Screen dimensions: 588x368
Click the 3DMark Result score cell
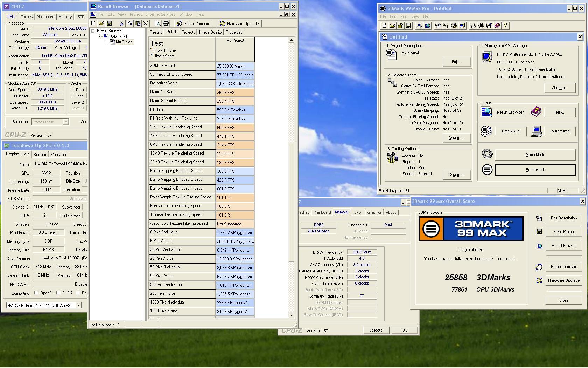click(235, 66)
